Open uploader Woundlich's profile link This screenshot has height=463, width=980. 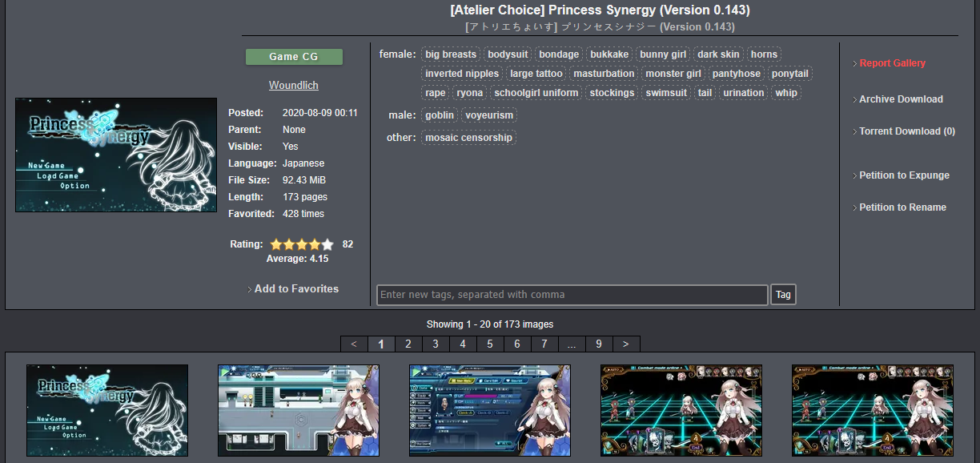coord(294,86)
